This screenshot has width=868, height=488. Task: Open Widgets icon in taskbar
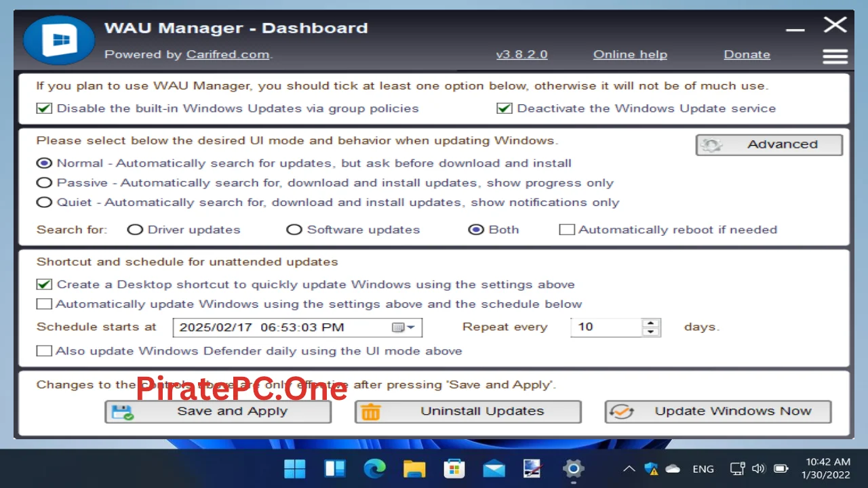pos(335,468)
